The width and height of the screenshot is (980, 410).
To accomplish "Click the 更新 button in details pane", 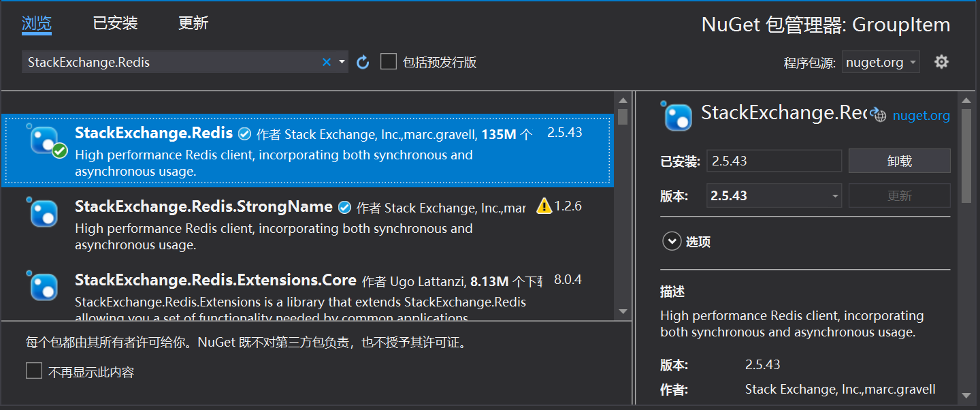I will tap(899, 195).
